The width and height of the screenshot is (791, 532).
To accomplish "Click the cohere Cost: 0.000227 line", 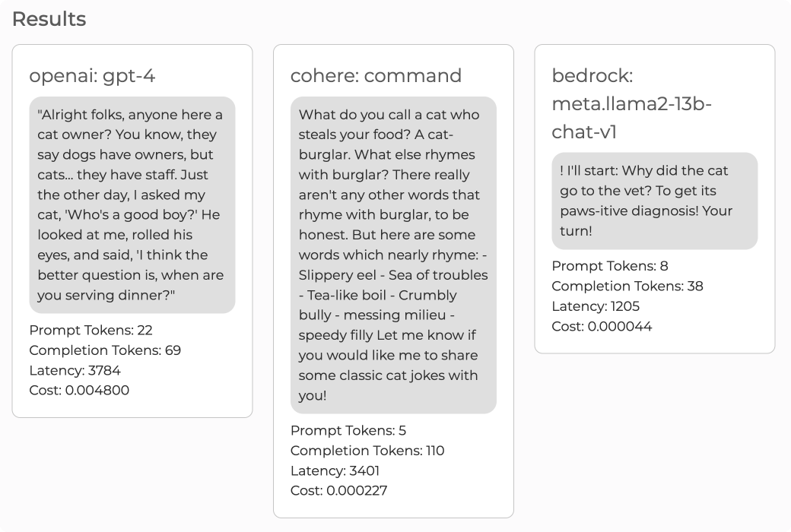I will pyautogui.click(x=338, y=490).
